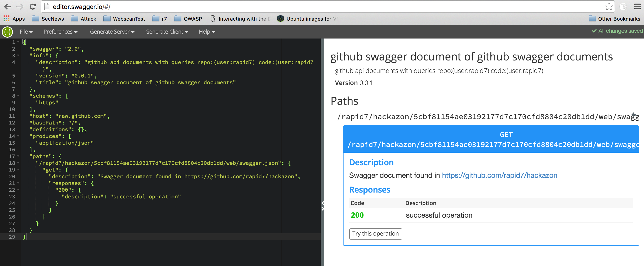Open the File menu
This screenshot has width=644, height=266.
26,32
